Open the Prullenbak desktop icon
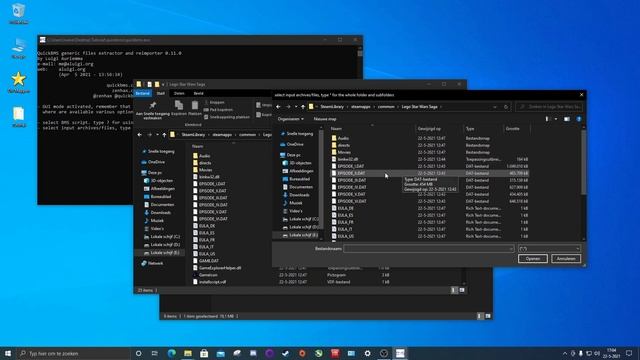This screenshot has height=360, width=640. coord(18,13)
